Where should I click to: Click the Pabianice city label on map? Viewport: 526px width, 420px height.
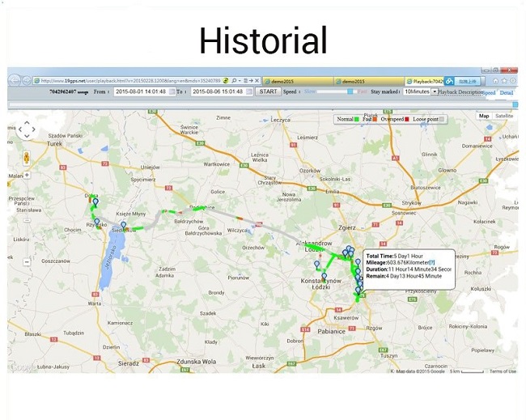(x=331, y=331)
